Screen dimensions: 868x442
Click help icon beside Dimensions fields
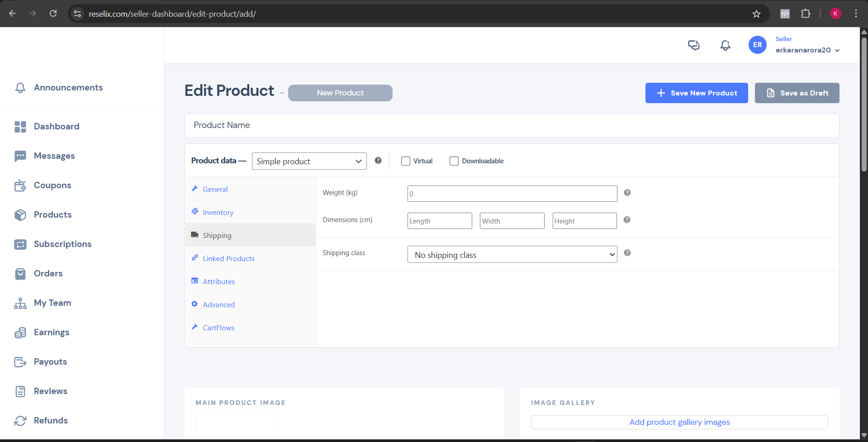coord(627,220)
